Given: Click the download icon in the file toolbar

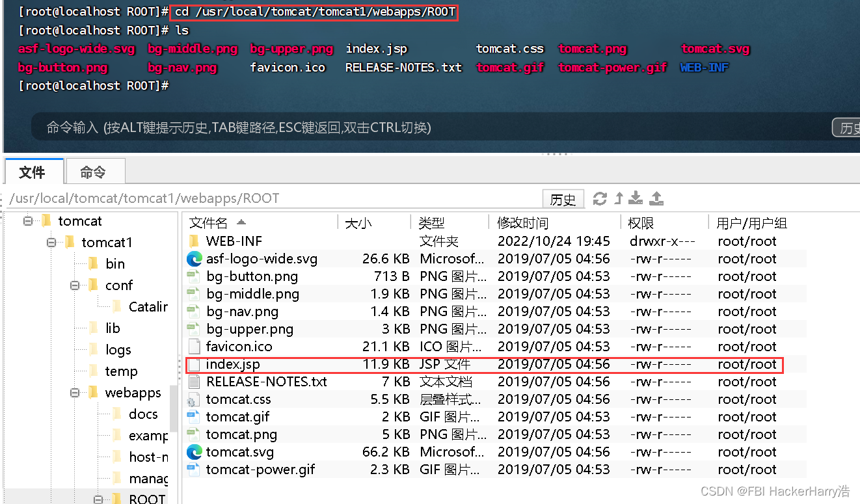Looking at the screenshot, I should 637,198.
